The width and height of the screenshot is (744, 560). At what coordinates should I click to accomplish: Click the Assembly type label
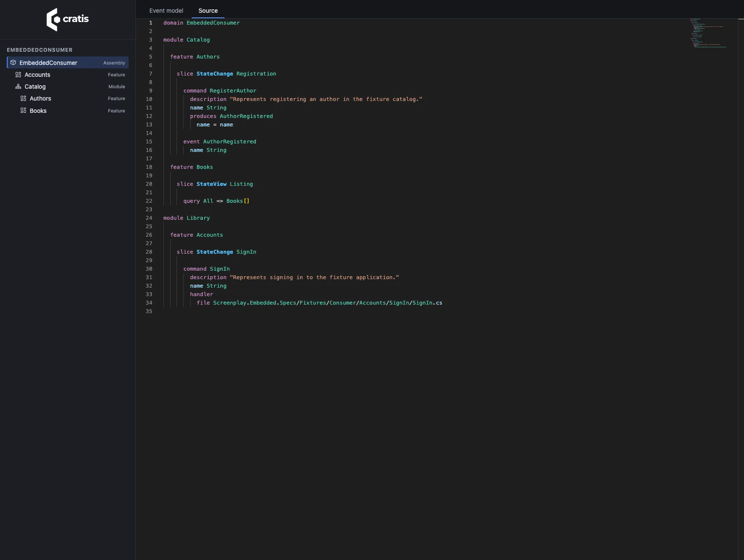pos(114,63)
